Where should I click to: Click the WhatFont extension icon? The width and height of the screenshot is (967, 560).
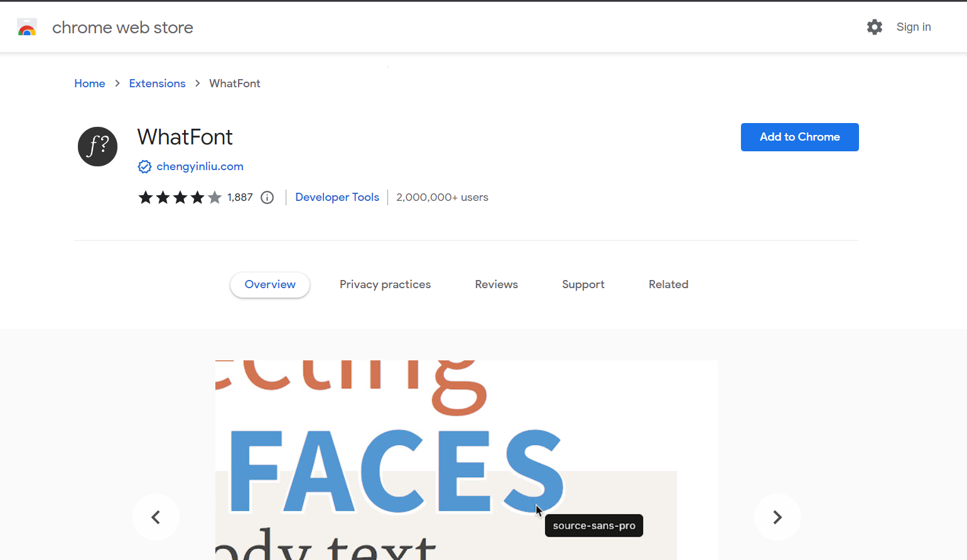tap(97, 146)
